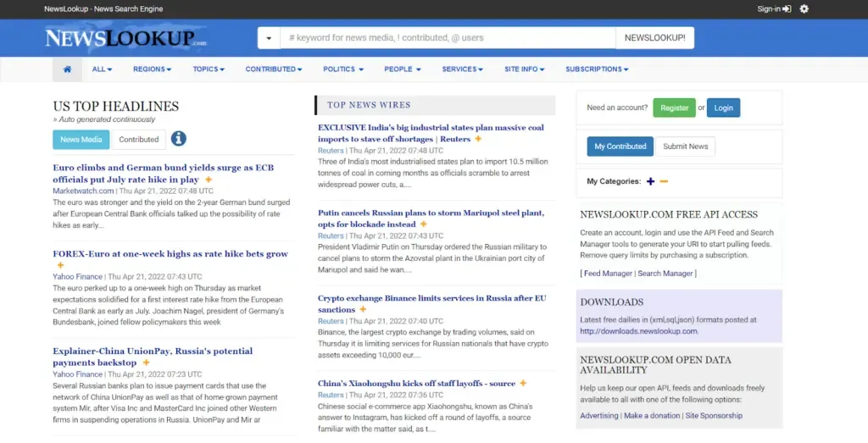Open the blue info circle icon
Screen dimensions: 868x443
pos(178,138)
